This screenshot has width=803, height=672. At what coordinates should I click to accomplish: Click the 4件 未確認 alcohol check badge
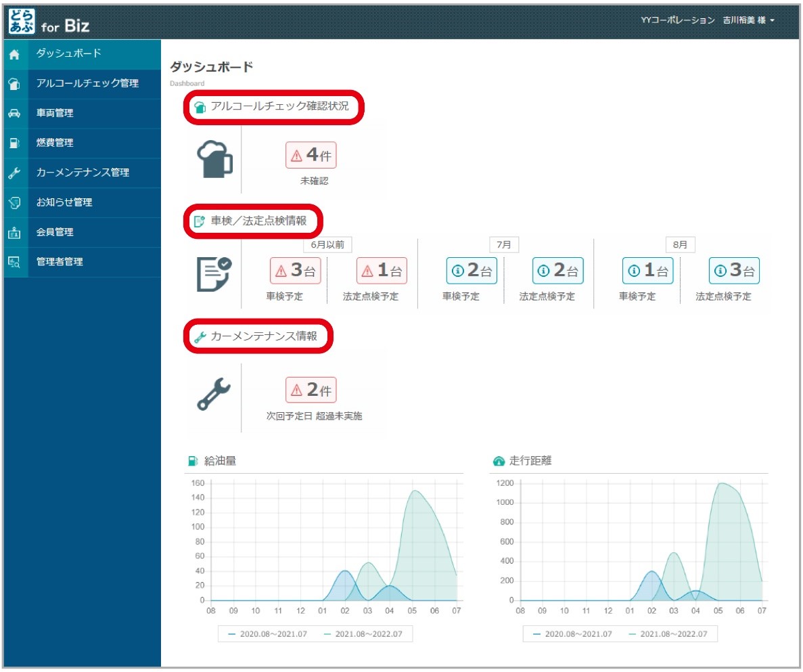click(x=311, y=155)
